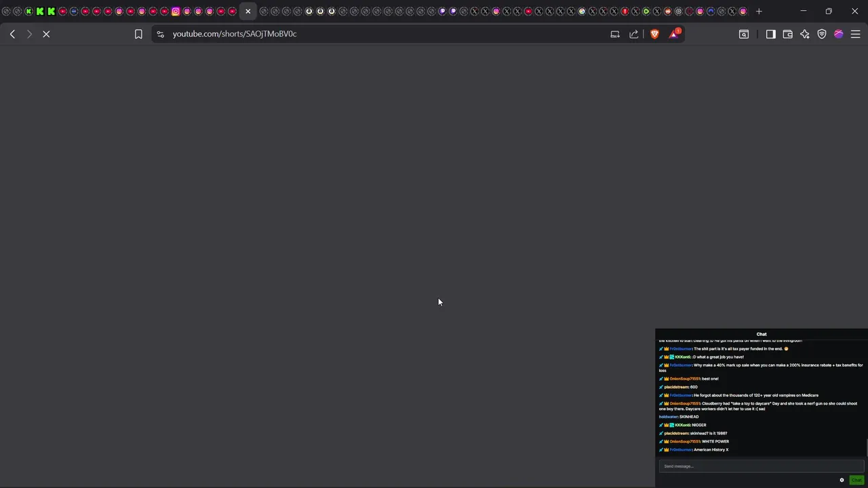Open chat settings gear icon
The width and height of the screenshot is (868, 488).
pyautogui.click(x=842, y=480)
